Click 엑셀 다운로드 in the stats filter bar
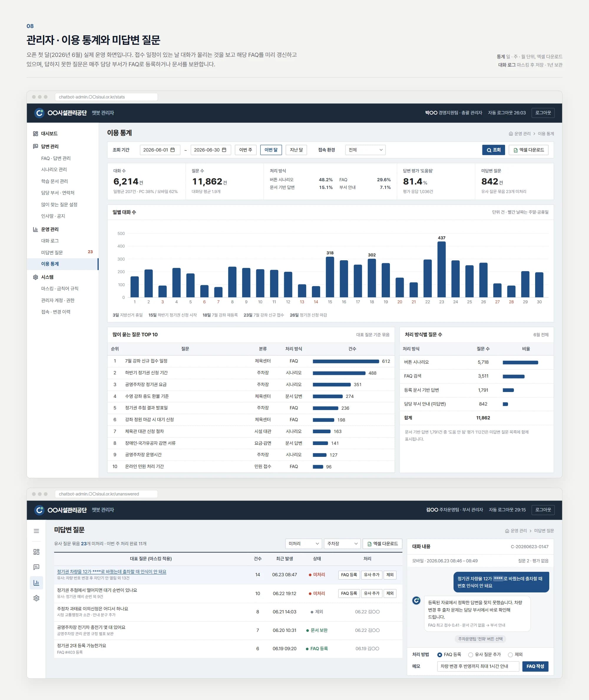Screen dimensions: 589x700 [529, 150]
